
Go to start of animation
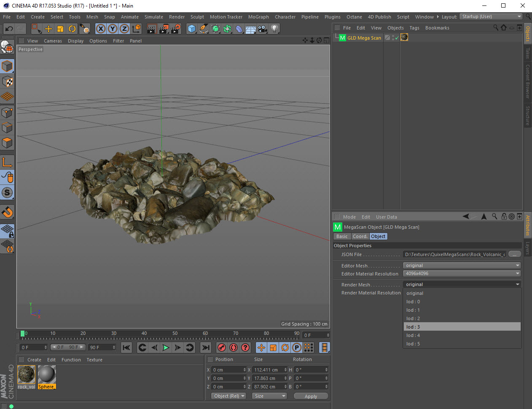tap(126, 348)
